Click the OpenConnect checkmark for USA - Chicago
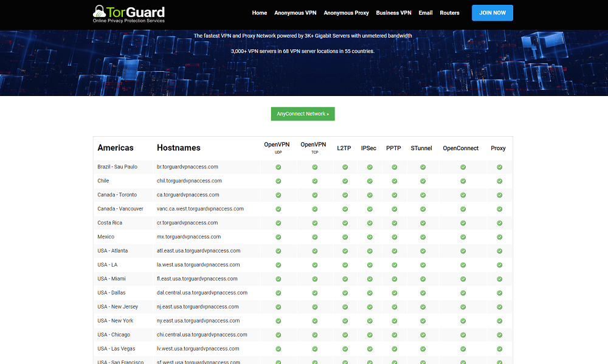The image size is (608, 364). coord(463,335)
